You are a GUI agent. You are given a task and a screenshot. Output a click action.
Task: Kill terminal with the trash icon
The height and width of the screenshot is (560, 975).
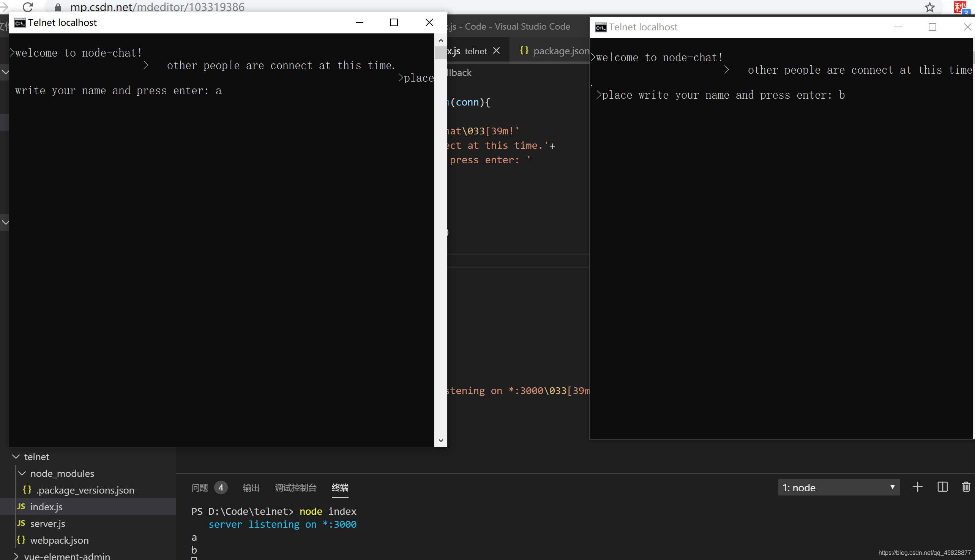pos(966,487)
